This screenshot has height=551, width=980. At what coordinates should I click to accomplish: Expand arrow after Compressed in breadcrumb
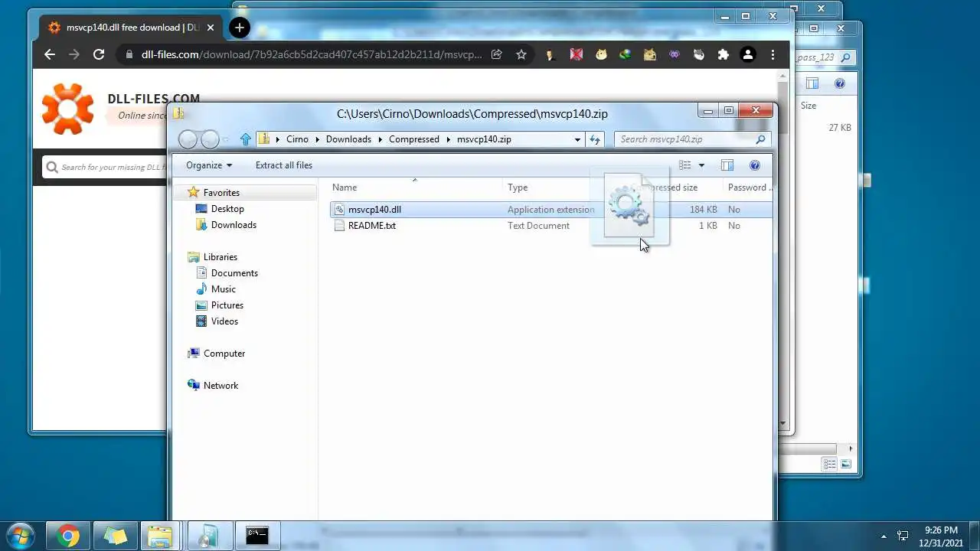tap(449, 139)
